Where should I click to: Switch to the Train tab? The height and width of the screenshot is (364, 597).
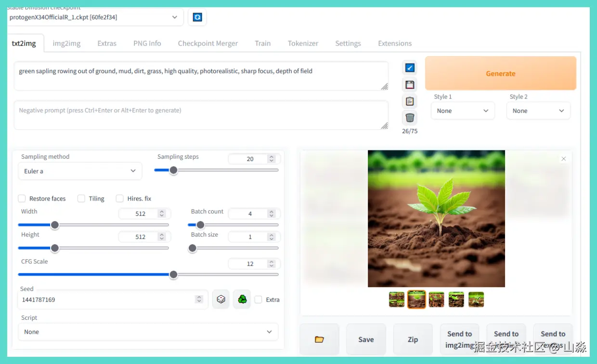[x=263, y=43]
